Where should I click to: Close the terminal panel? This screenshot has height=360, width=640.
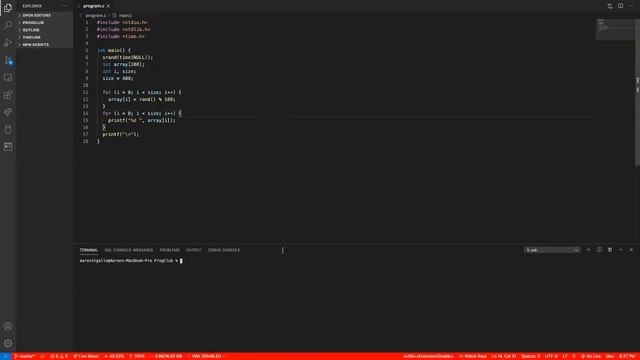click(631, 250)
